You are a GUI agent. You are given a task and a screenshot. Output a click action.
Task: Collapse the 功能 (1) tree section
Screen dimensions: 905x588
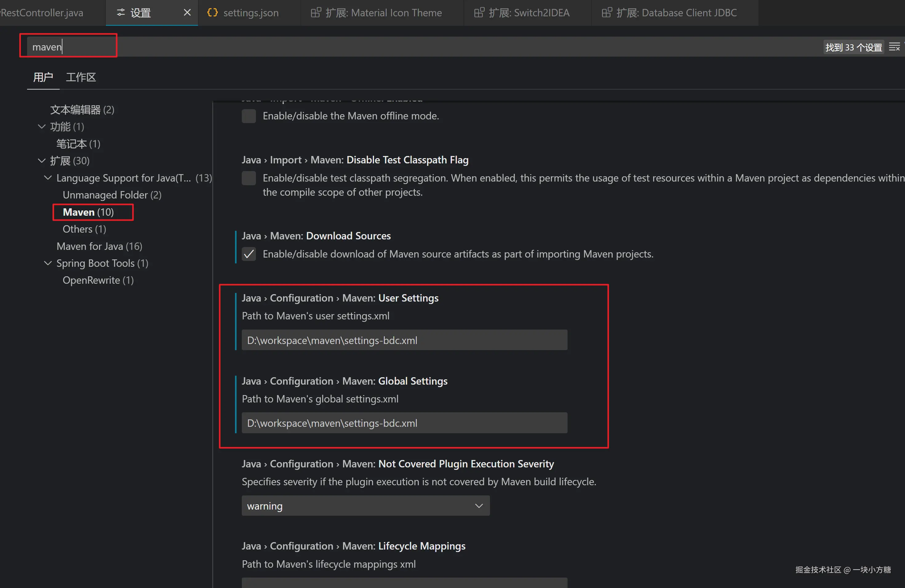(42, 127)
